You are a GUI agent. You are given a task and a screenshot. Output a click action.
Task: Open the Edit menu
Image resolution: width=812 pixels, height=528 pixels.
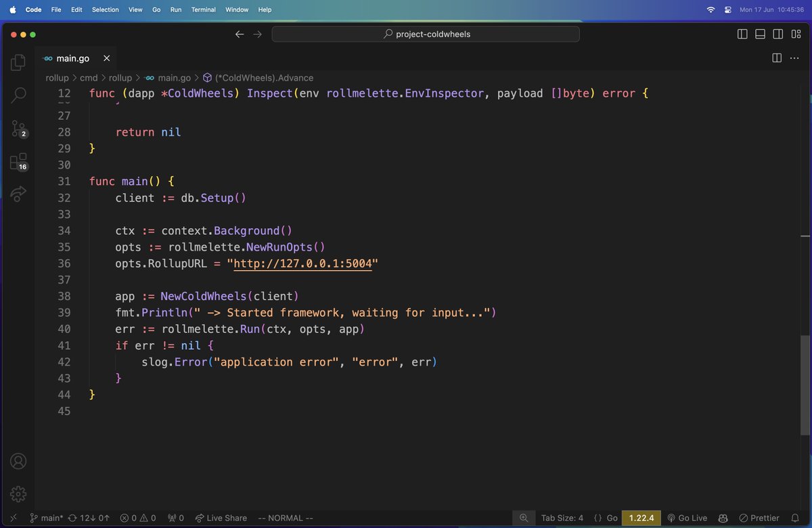76,9
